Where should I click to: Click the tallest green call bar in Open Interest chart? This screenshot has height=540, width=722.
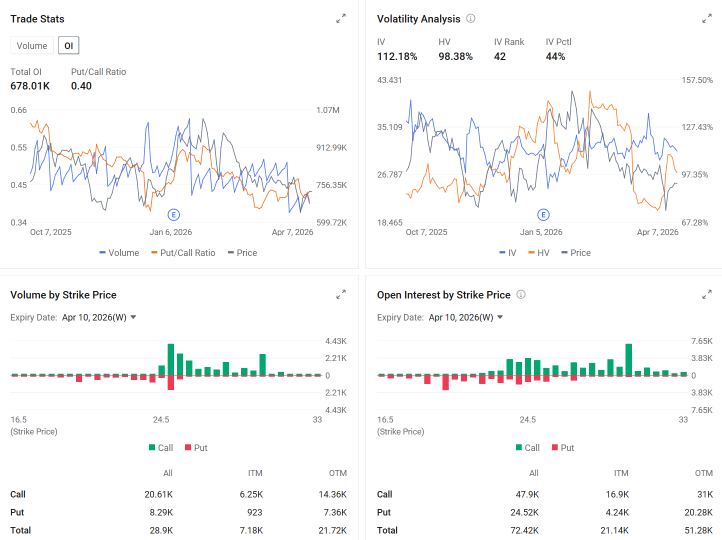point(629,360)
